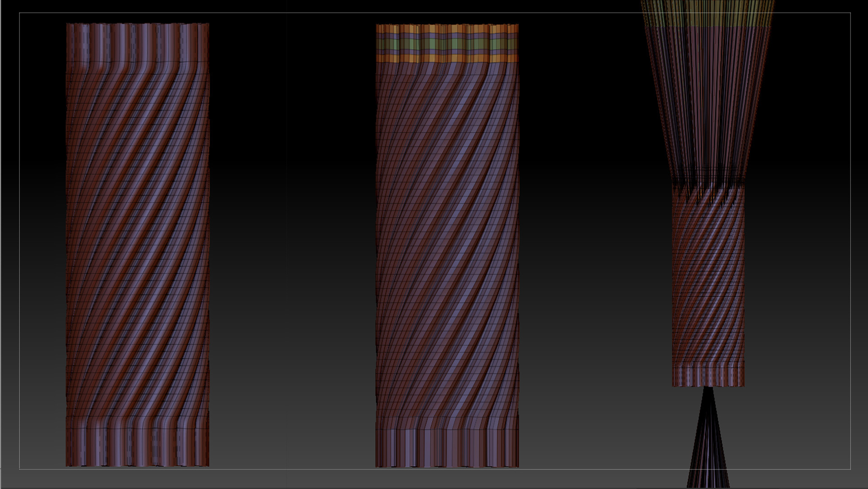
Task: Click lower orange band below green stripe
Action: [x=447, y=59]
